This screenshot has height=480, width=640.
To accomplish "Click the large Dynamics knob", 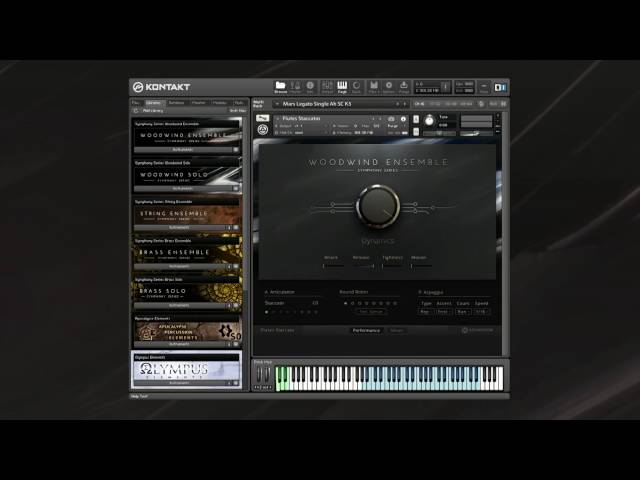I will pyautogui.click(x=378, y=205).
